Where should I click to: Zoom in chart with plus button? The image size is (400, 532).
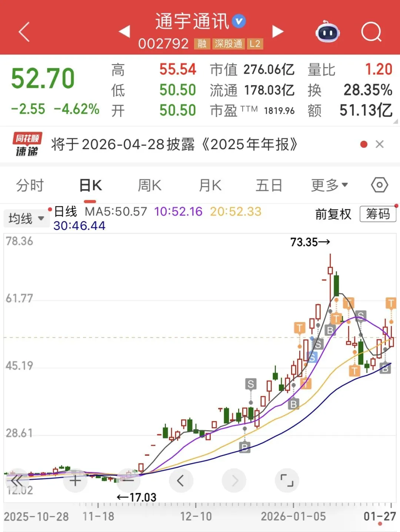coord(75,481)
